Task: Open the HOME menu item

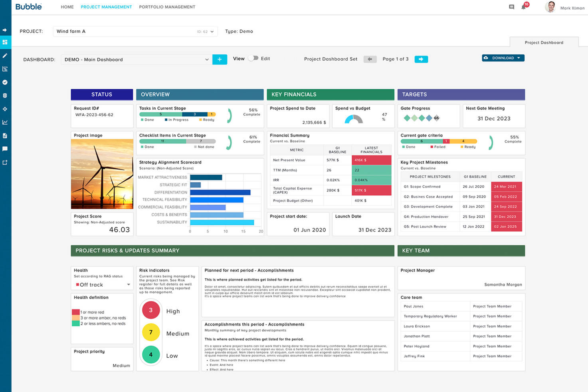Action: 67,7
